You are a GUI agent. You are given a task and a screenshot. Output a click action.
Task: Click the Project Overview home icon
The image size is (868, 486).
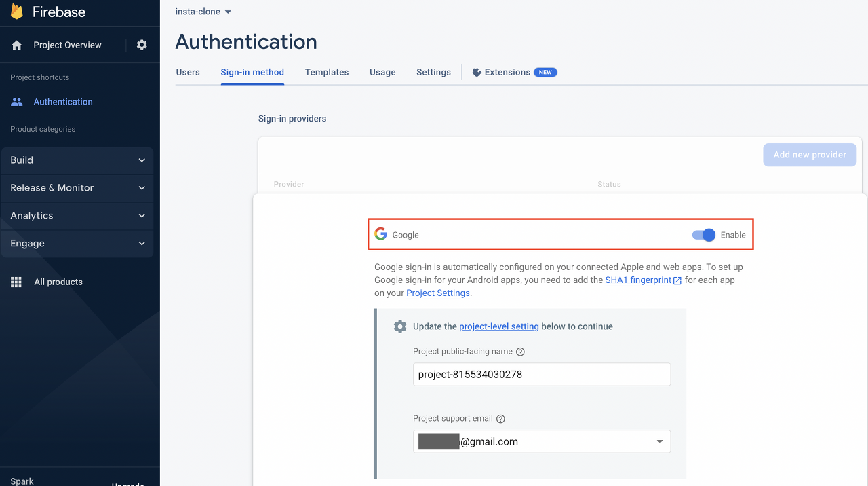(x=17, y=45)
